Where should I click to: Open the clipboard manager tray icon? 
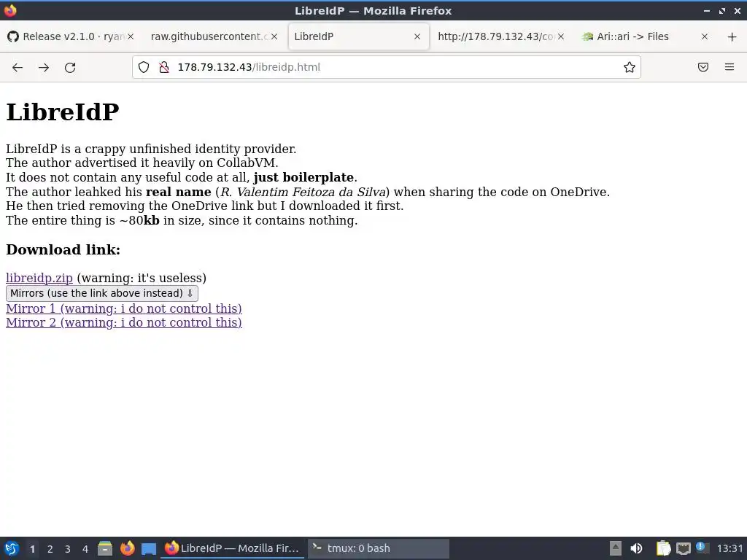pyautogui.click(x=663, y=548)
